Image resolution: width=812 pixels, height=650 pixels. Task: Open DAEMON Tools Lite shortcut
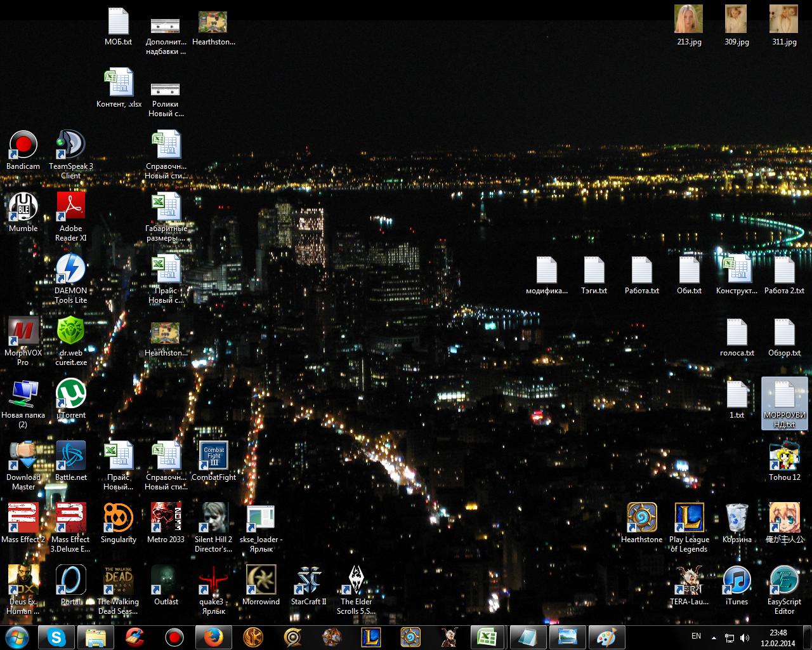click(x=70, y=270)
